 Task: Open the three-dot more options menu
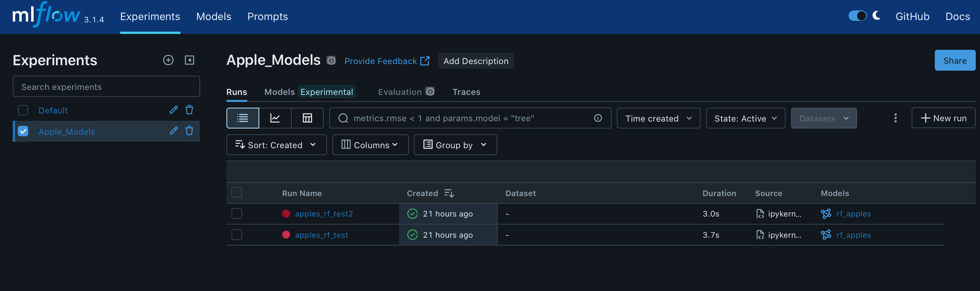click(895, 118)
